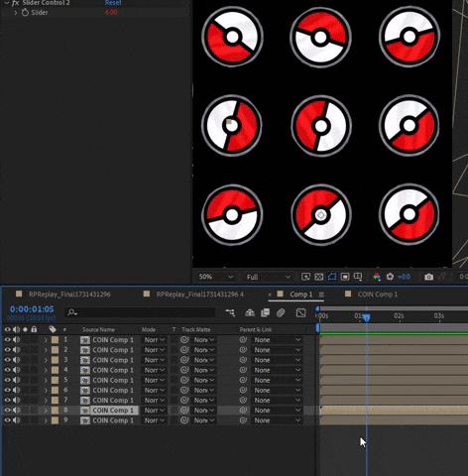The image size is (468, 476).
Task: Open grid and guide options icon
Action: (x=358, y=277)
